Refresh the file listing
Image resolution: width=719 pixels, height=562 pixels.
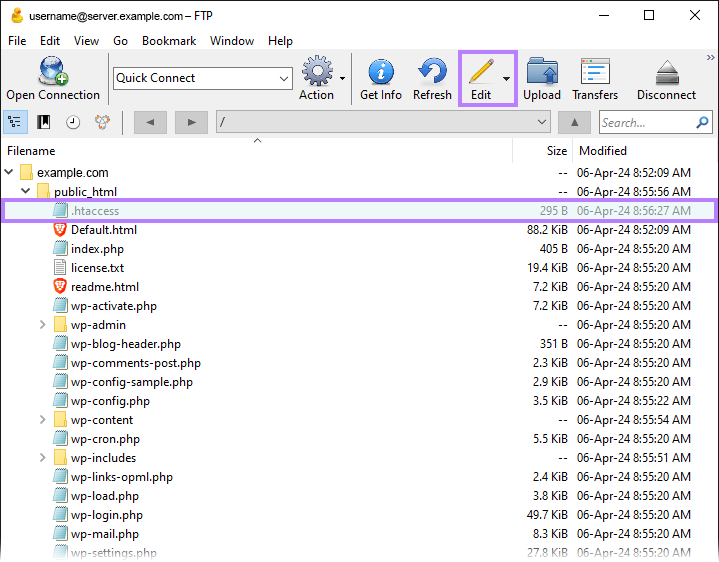click(432, 72)
